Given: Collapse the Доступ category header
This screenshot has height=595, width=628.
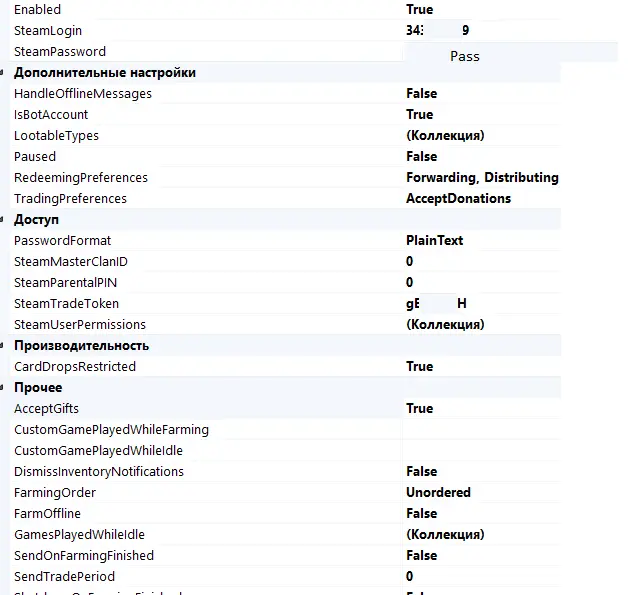Looking at the screenshot, I should point(2,219).
